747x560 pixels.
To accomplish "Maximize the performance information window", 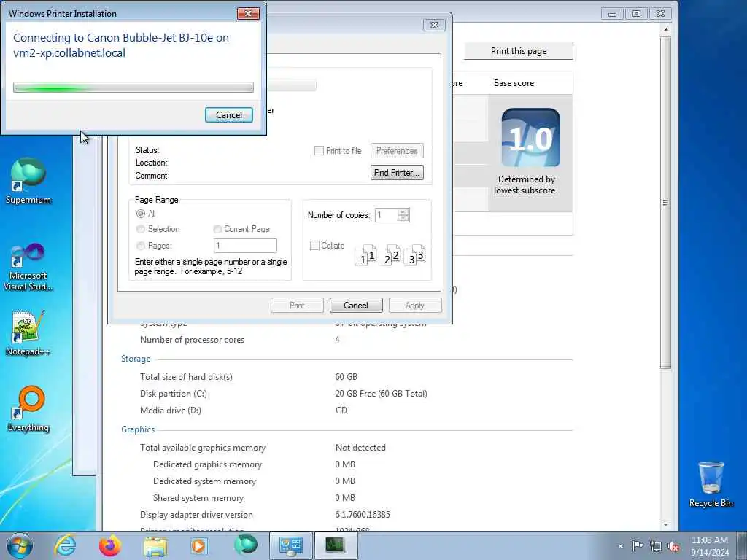I will click(636, 14).
